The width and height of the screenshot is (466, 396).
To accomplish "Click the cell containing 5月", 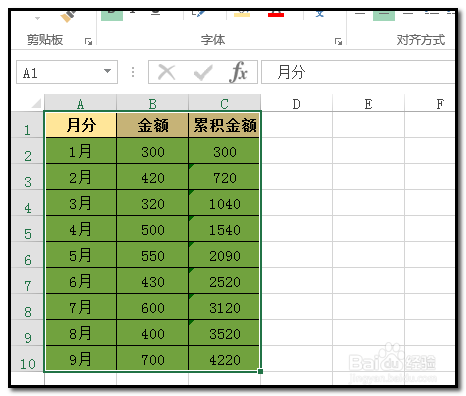I will [x=81, y=255].
